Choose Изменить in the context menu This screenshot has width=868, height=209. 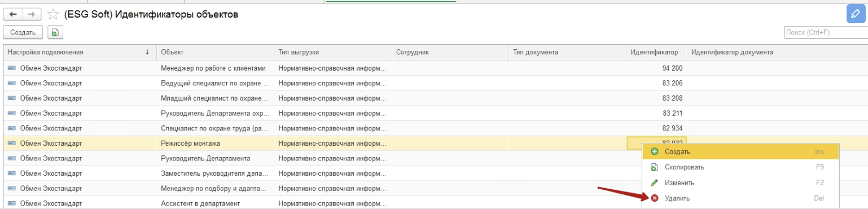coord(740,182)
